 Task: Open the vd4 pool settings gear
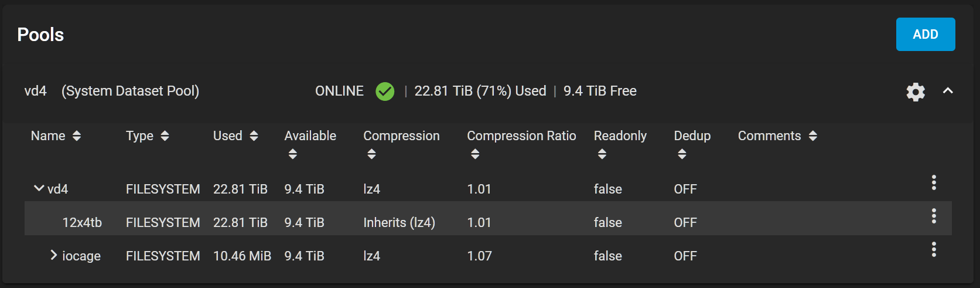916,92
